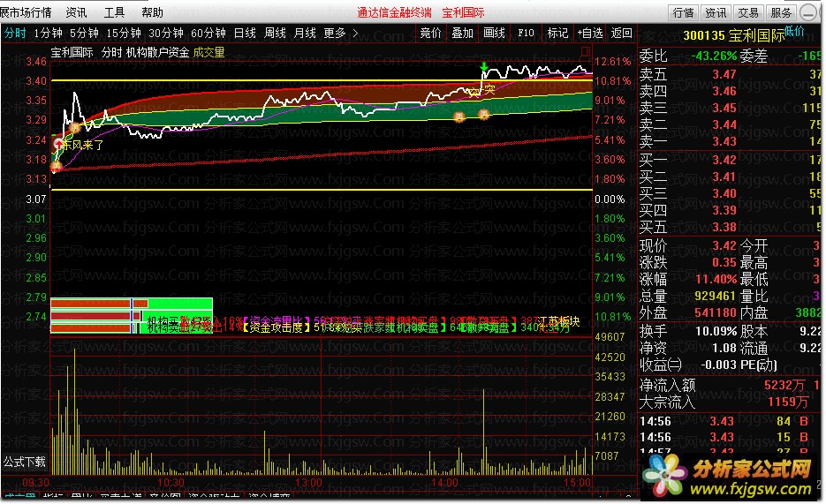The image size is (826, 504).
Task: Switch to the 日线 daily chart
Action: (x=245, y=34)
